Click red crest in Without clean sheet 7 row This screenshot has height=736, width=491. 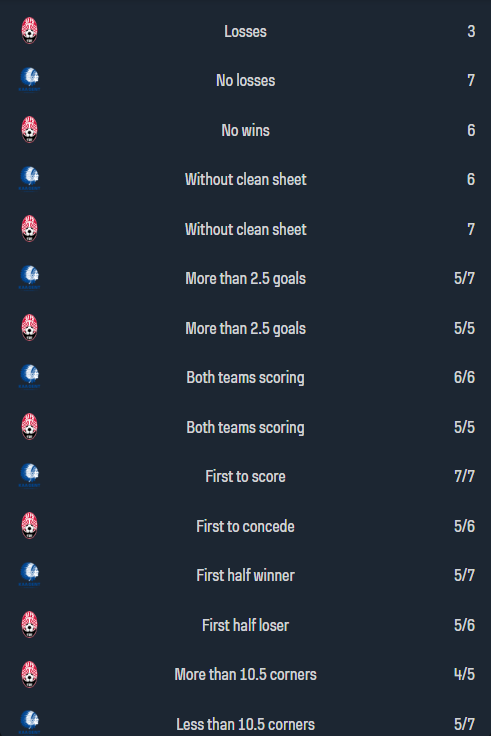pyautogui.click(x=30, y=229)
